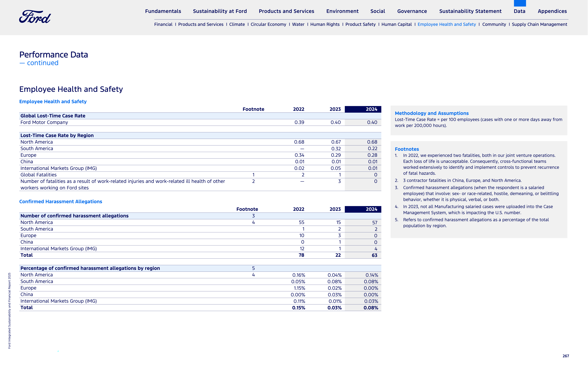Go to the Climate sub-section
This screenshot has width=588, height=368.
click(x=237, y=24)
